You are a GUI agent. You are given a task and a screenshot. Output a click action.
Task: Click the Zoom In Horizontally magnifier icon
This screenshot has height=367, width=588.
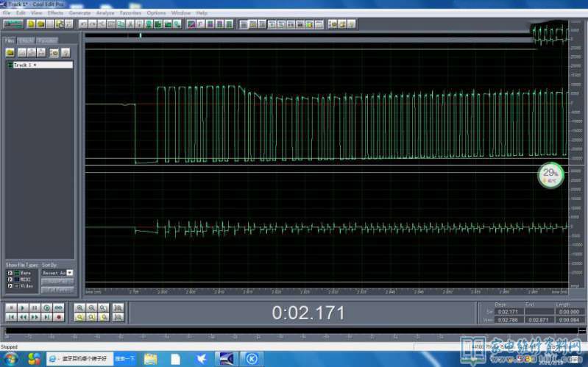(x=79, y=307)
